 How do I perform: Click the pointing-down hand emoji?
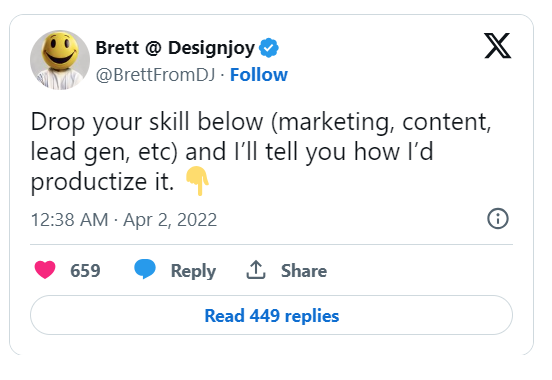click(197, 181)
